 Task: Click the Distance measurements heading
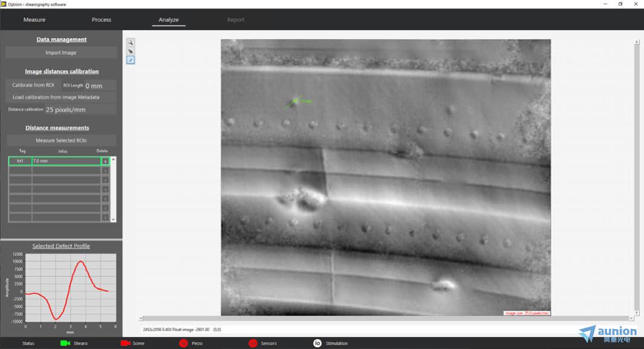pyautogui.click(x=57, y=128)
